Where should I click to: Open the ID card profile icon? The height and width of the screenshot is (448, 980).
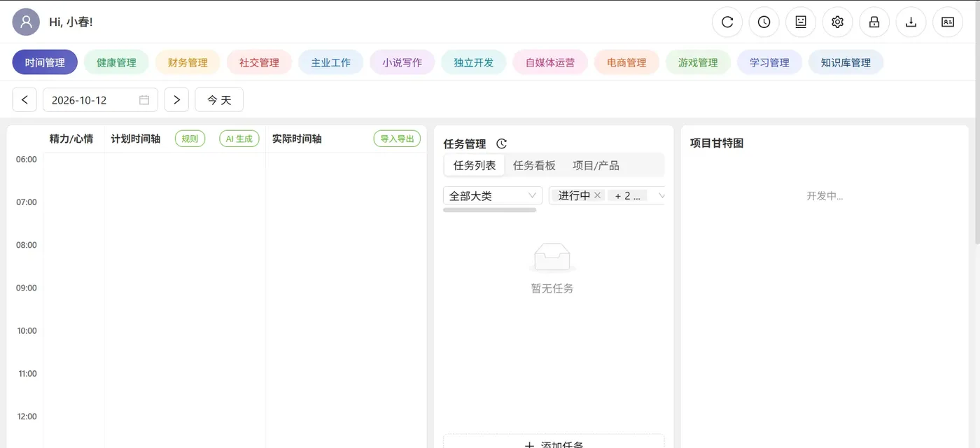click(x=948, y=22)
